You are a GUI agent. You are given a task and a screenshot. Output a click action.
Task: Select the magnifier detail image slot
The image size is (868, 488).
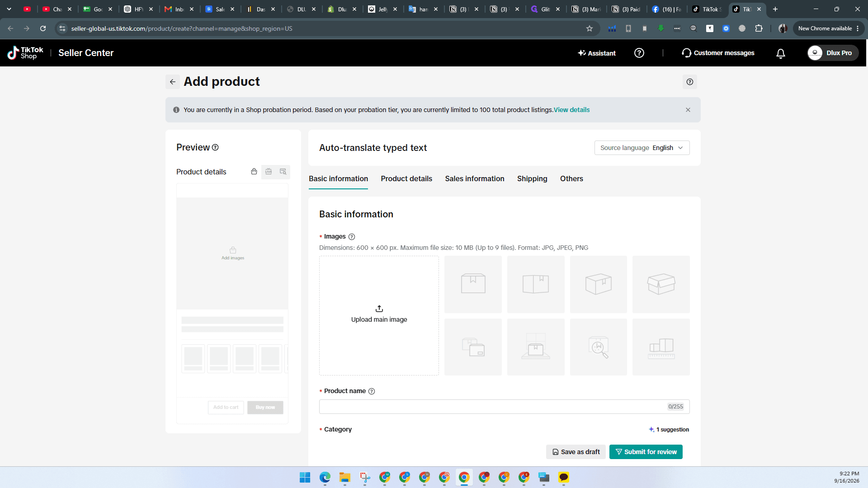click(x=598, y=347)
